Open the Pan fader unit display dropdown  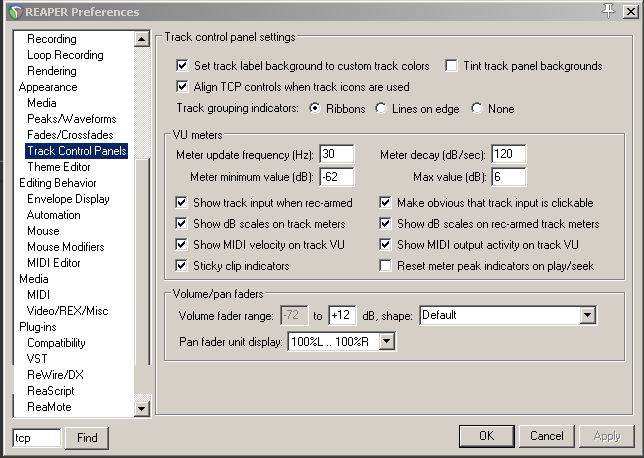(341, 341)
